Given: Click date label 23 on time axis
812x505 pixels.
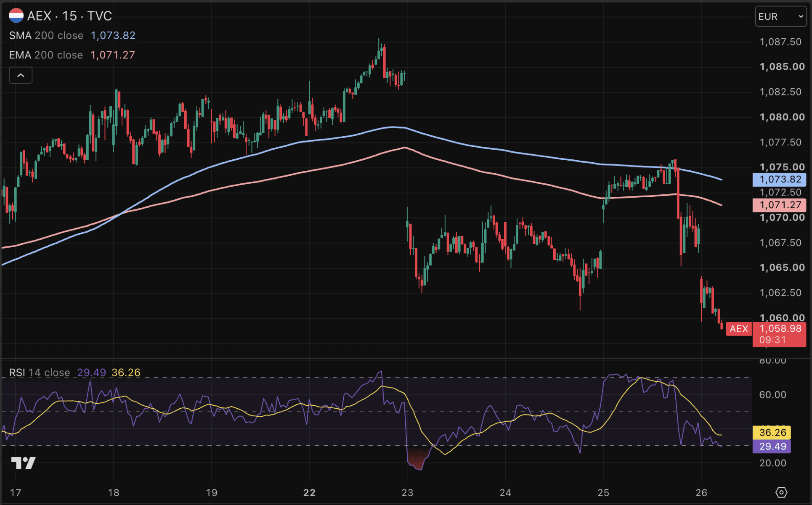Looking at the screenshot, I should click(407, 493).
